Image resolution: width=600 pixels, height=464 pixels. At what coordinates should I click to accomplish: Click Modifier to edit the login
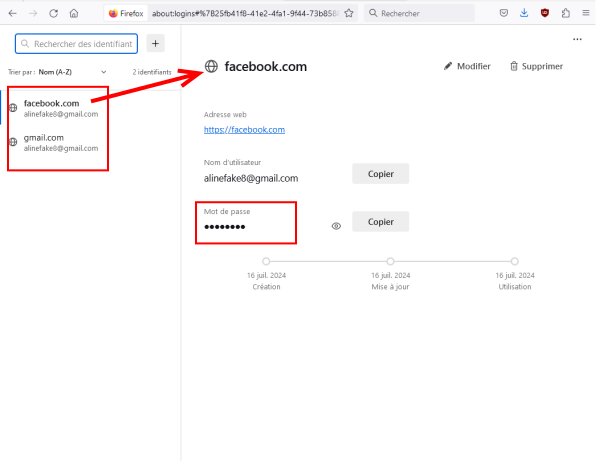point(467,66)
